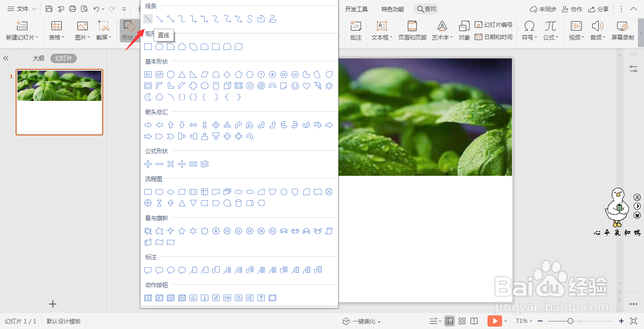Click 幻灯片编号 slide number
The width and height of the screenshot is (644, 329).
pyautogui.click(x=494, y=25)
